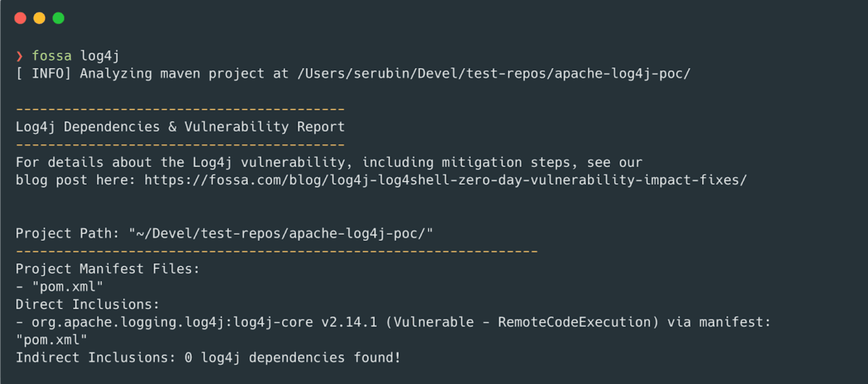Click the "[ INFO]" log tag
This screenshot has width=868, height=384.
(x=43, y=73)
